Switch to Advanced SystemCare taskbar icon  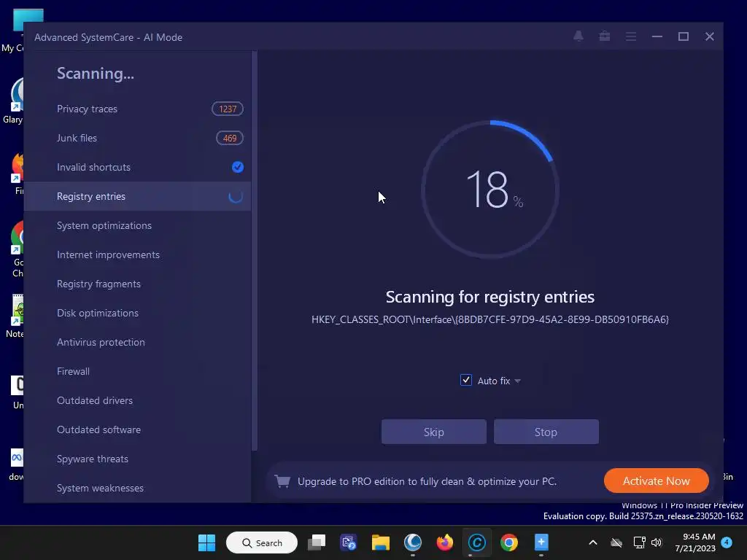point(477,542)
